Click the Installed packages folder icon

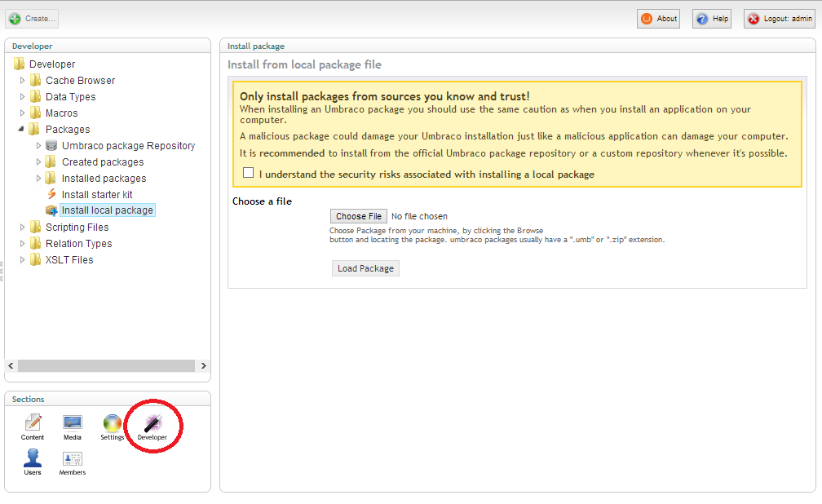[51, 178]
